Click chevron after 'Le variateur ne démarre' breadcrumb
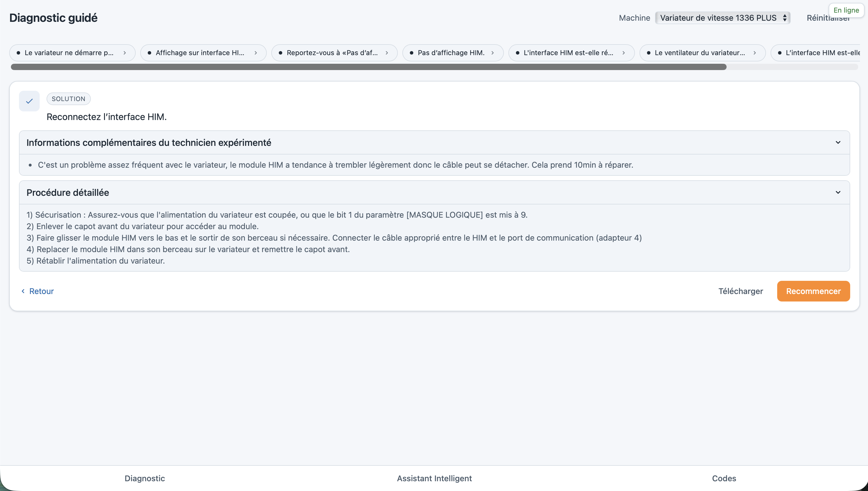The image size is (868, 491). (124, 53)
